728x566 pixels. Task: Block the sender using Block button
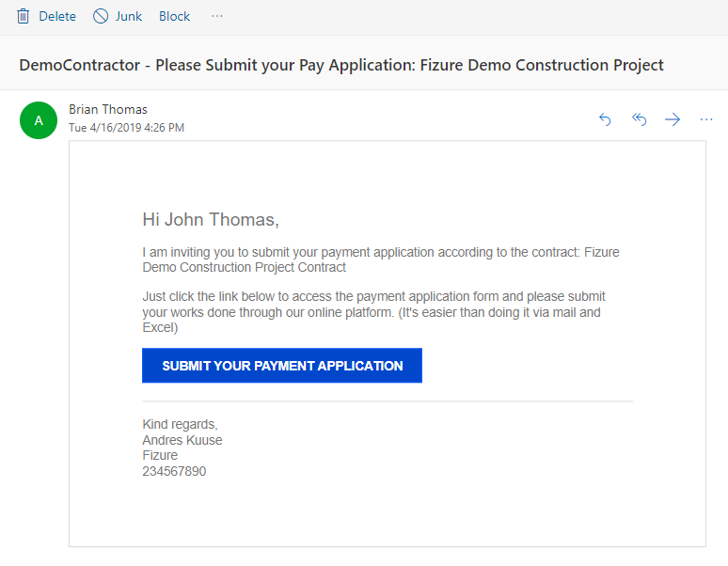(x=175, y=16)
